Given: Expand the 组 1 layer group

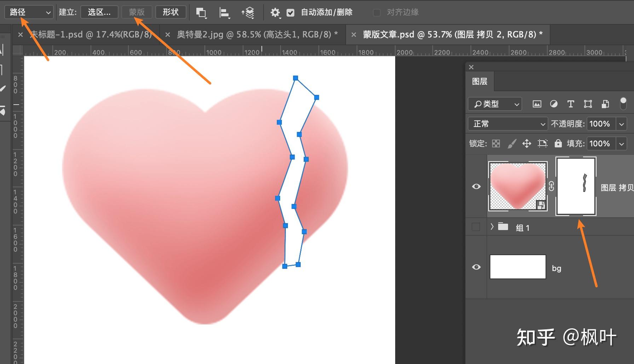Looking at the screenshot, I should pos(492,227).
